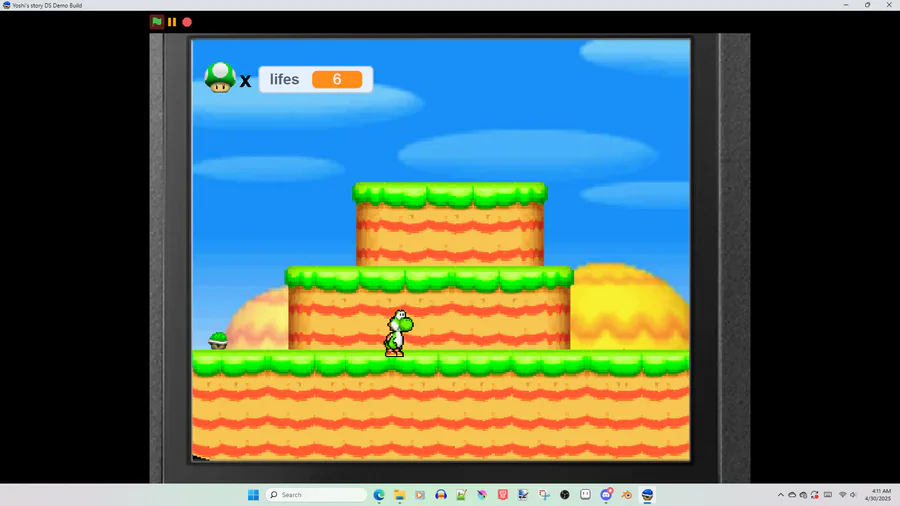Click the 1-up mushroom lives icon

tap(220, 78)
